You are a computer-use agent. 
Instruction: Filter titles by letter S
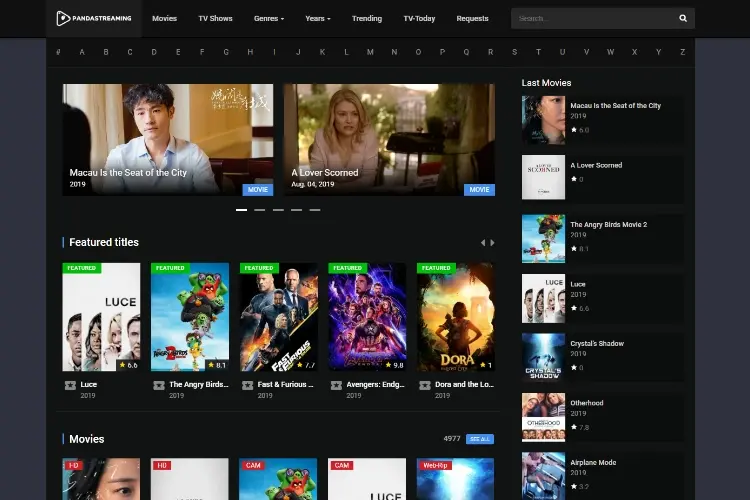coord(514,52)
